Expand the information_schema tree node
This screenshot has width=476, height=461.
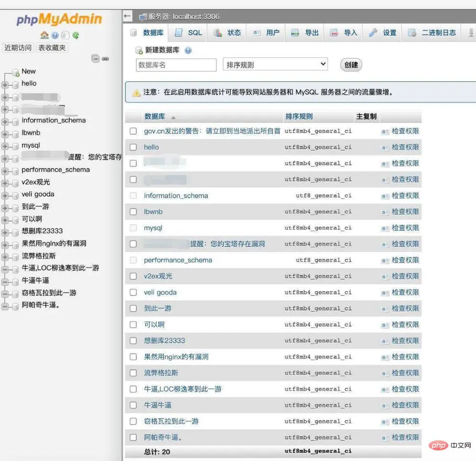(5, 122)
